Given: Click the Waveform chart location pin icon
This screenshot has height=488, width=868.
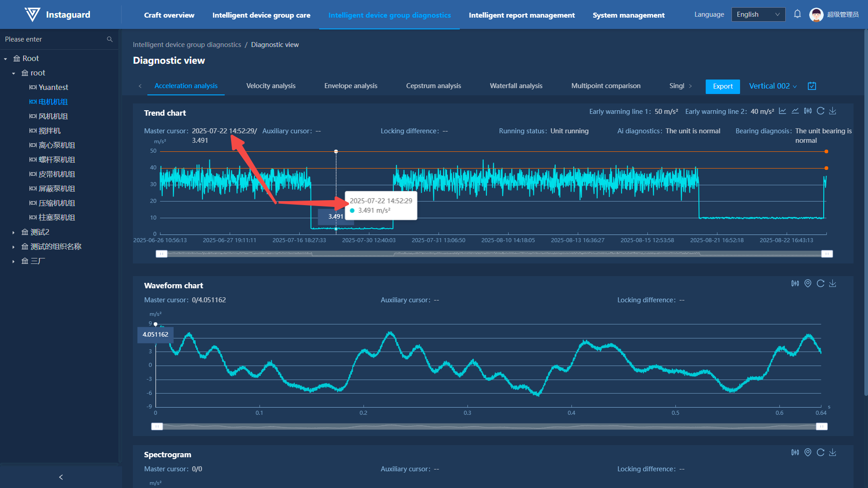Looking at the screenshot, I should point(808,283).
